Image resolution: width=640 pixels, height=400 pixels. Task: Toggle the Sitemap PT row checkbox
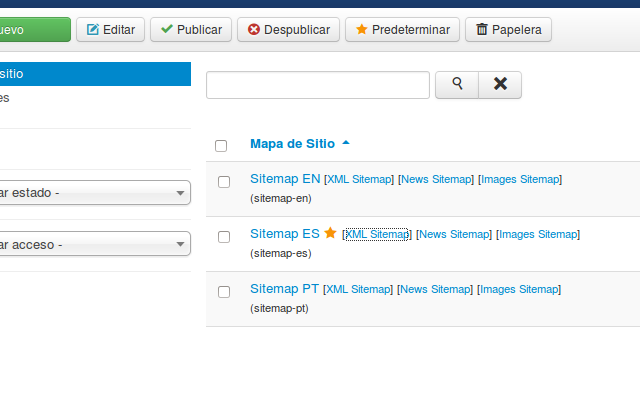coord(224,291)
